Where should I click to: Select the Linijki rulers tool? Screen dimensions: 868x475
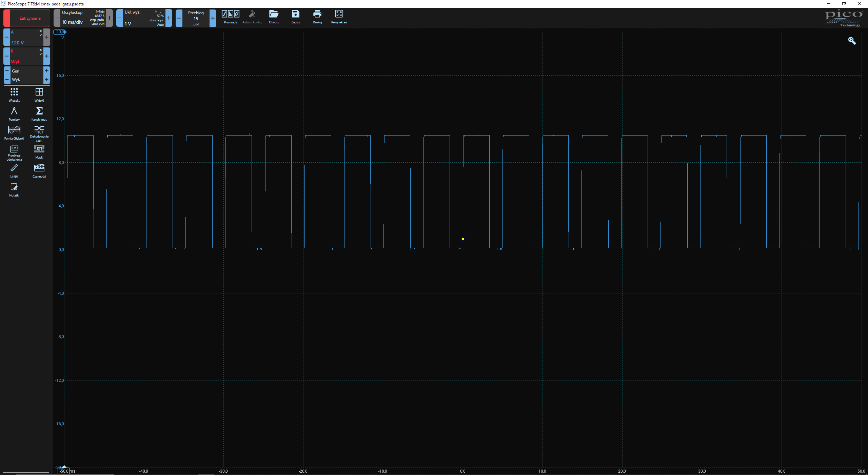point(14,171)
